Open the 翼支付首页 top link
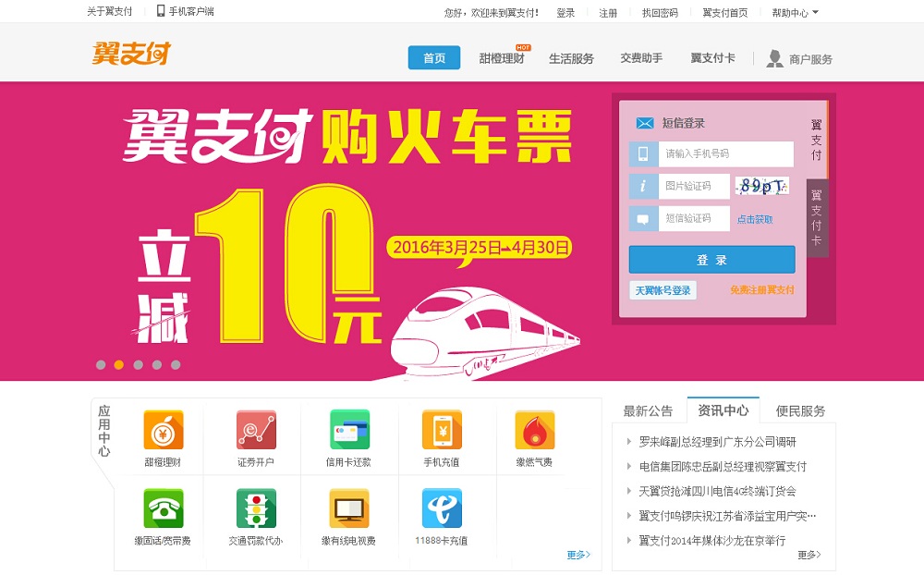Screen dimensions: 924x575 (724, 12)
